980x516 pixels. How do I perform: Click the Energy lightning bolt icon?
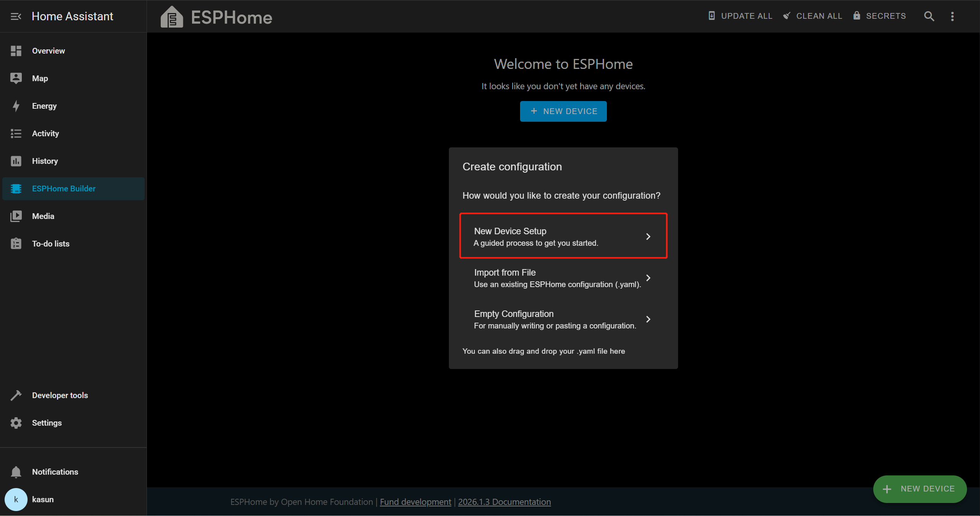coord(16,106)
